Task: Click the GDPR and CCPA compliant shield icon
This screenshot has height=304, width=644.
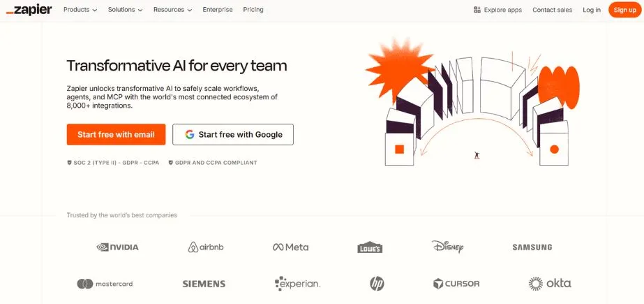Action: coord(171,163)
